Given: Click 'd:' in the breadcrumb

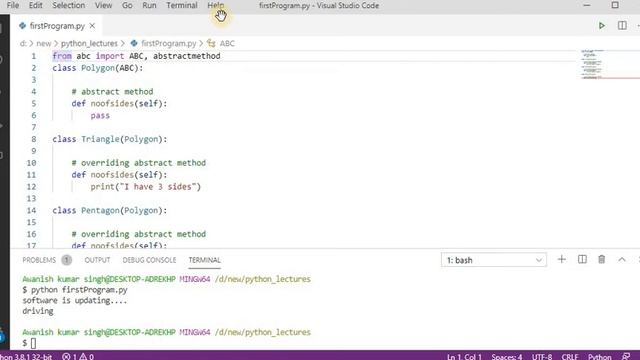Looking at the screenshot, I should click(x=23, y=43).
